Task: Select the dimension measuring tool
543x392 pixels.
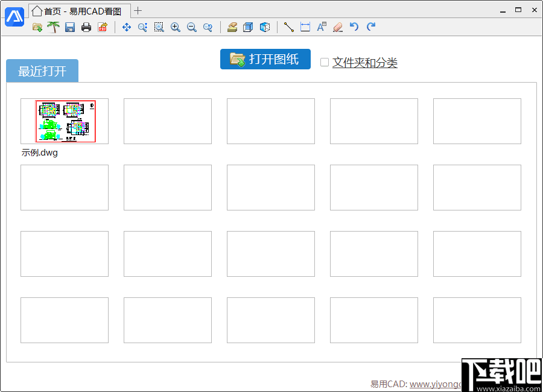Action: coord(305,27)
